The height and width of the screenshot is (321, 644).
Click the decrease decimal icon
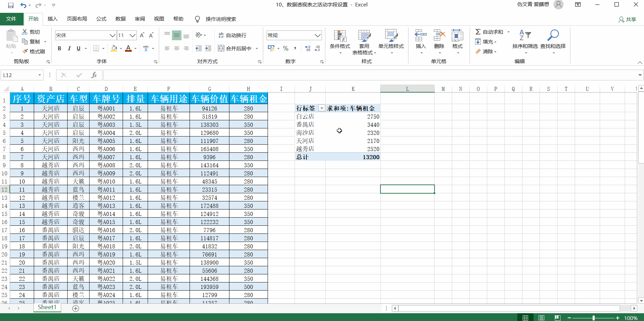[317, 48]
